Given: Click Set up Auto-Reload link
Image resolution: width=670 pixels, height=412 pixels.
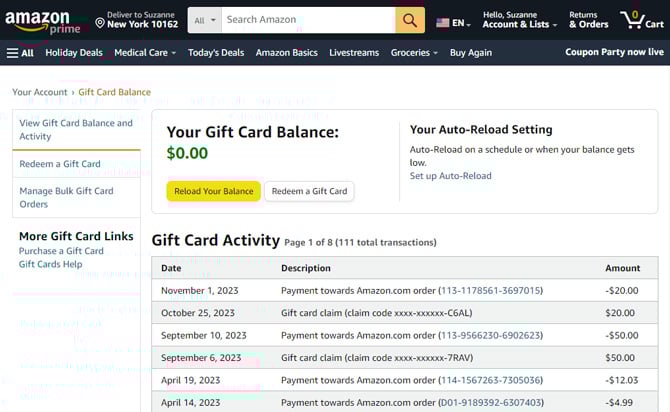Looking at the screenshot, I should click(x=450, y=176).
